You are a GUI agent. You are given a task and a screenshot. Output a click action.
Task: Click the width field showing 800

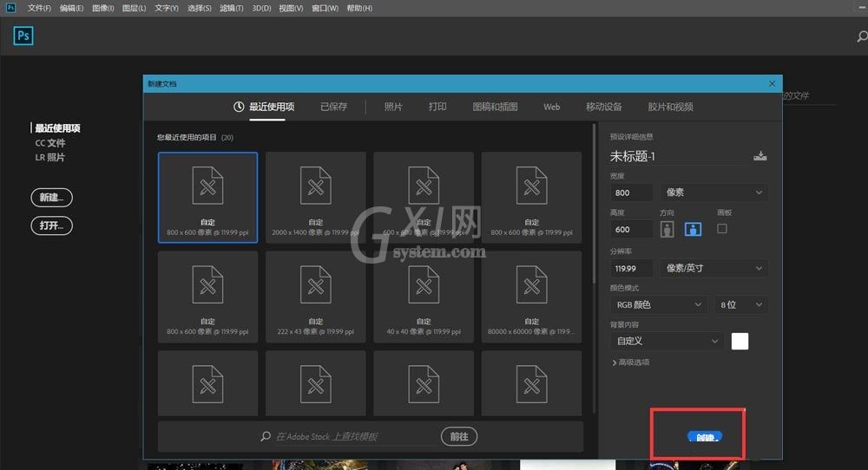[x=631, y=193]
